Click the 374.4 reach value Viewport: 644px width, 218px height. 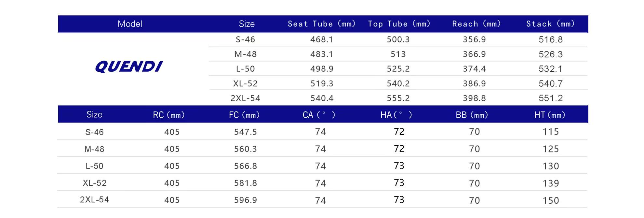474,69
